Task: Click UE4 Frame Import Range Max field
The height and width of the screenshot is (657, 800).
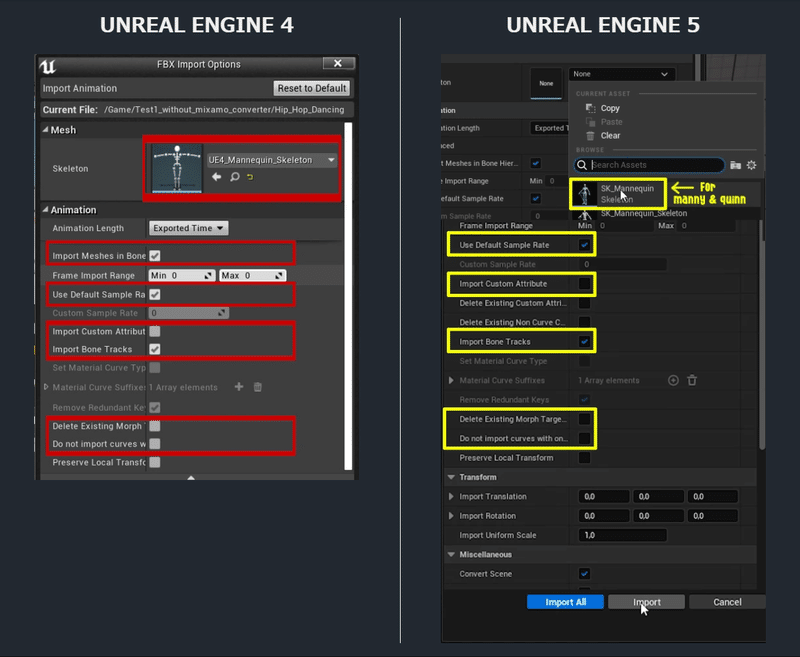Action: pos(253,275)
